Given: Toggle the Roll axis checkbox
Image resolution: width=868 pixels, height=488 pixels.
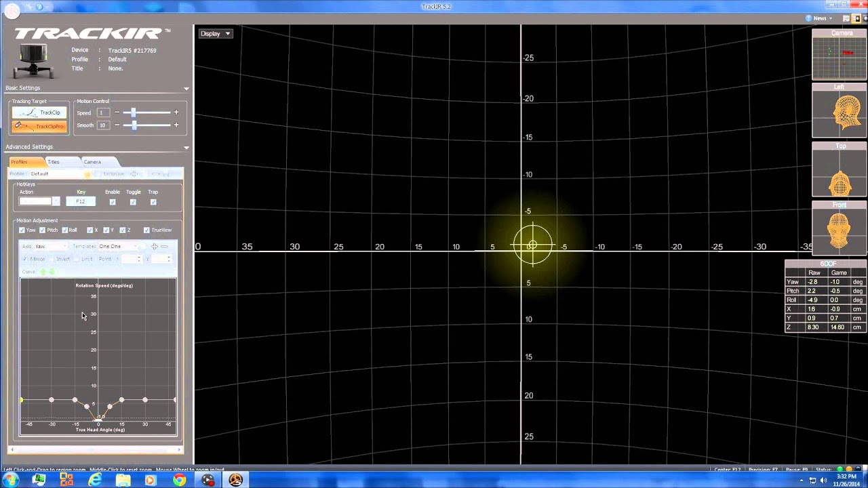Looking at the screenshot, I should (65, 230).
